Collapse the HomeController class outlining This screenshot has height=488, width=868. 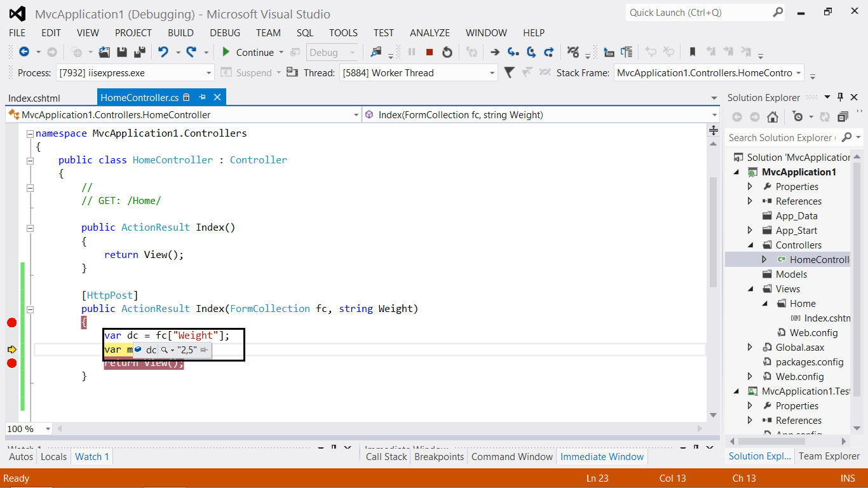(x=30, y=160)
